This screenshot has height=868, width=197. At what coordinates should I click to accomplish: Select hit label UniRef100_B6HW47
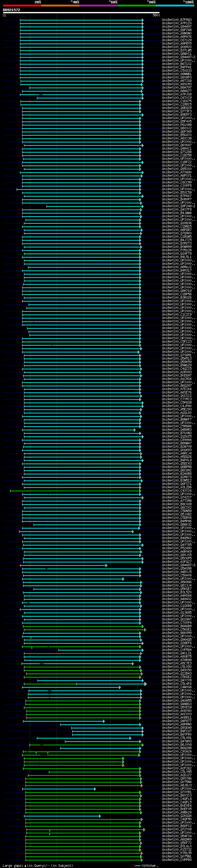[177, 443]
